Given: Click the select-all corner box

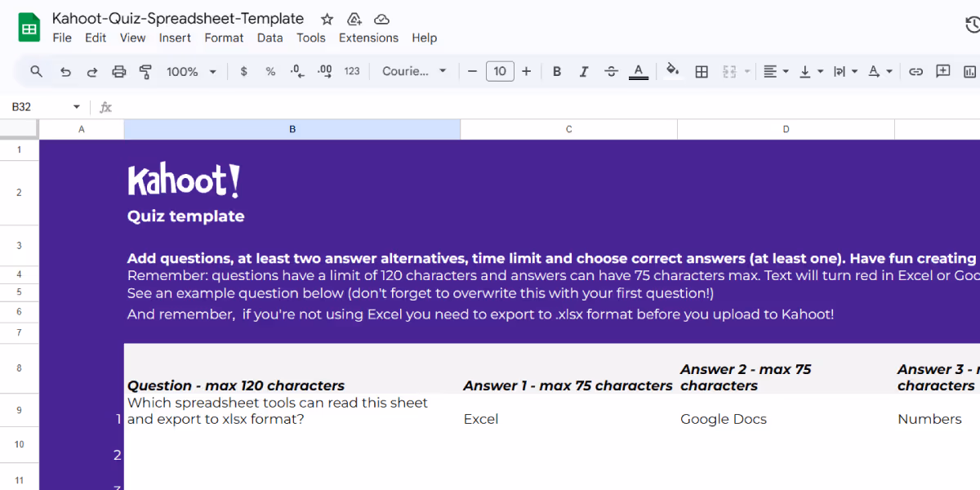Looking at the screenshot, I should pos(19,129).
